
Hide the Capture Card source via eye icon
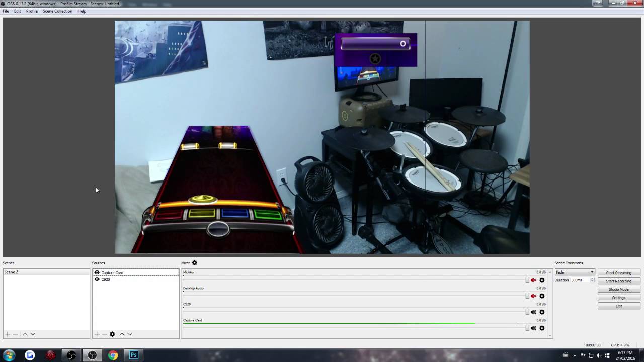point(97,273)
